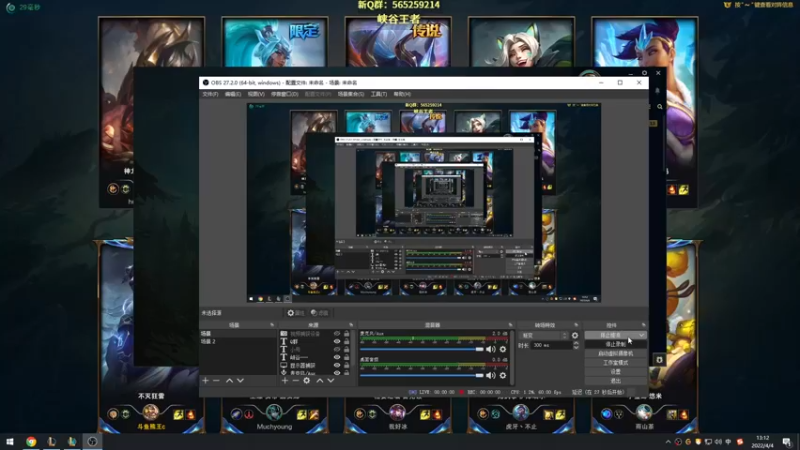This screenshot has height=450, width=800.
Task: Toggle visibility of the Q群 text source
Action: tap(337, 341)
